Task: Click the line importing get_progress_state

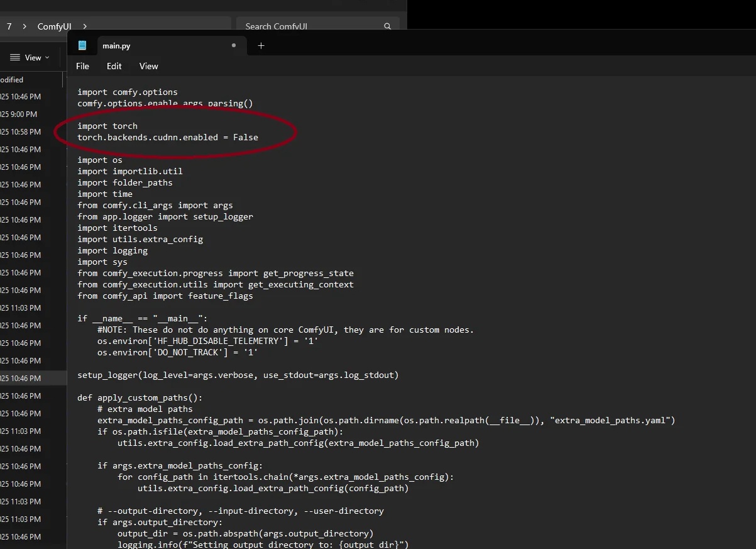Action: (x=216, y=273)
